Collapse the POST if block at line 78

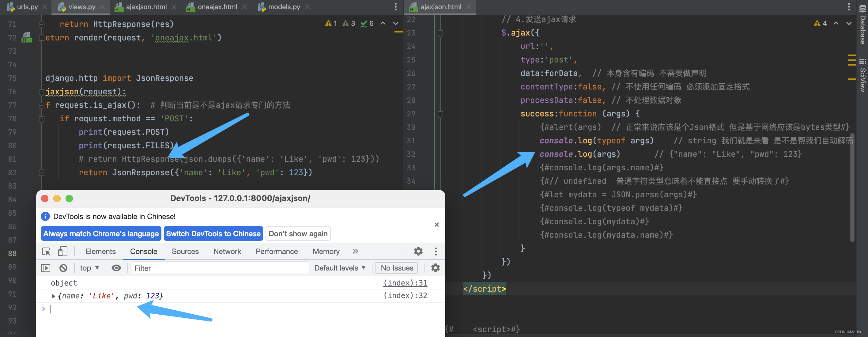tap(41, 119)
